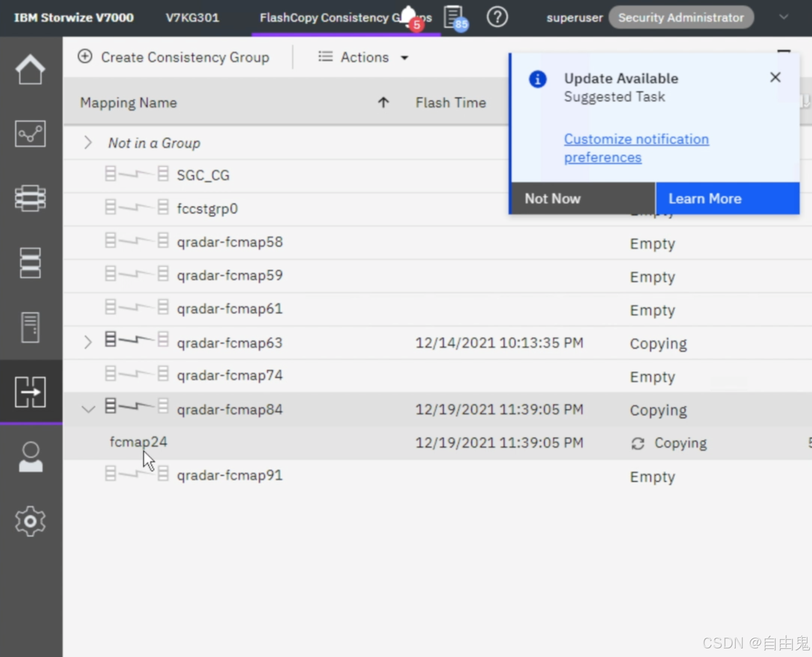Image resolution: width=812 pixels, height=657 pixels.
Task: Click the plus icon for Create Consistency Group
Action: pyautogui.click(x=85, y=57)
